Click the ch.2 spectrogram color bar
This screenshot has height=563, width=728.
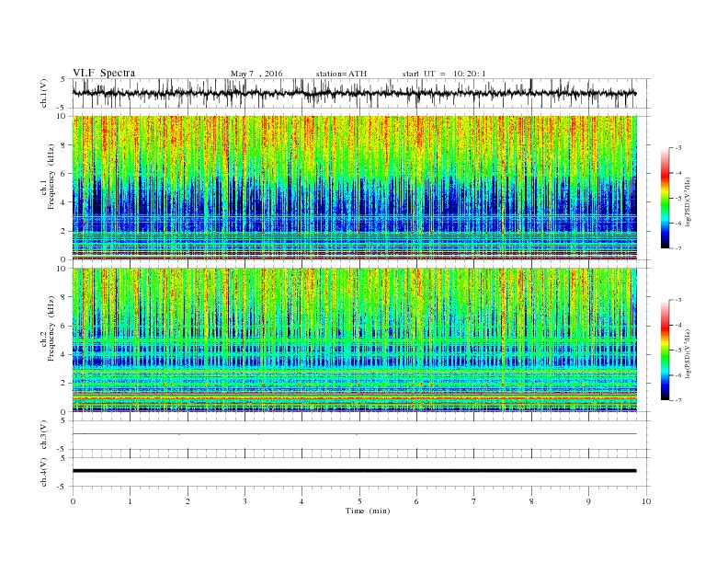pyautogui.click(x=665, y=350)
